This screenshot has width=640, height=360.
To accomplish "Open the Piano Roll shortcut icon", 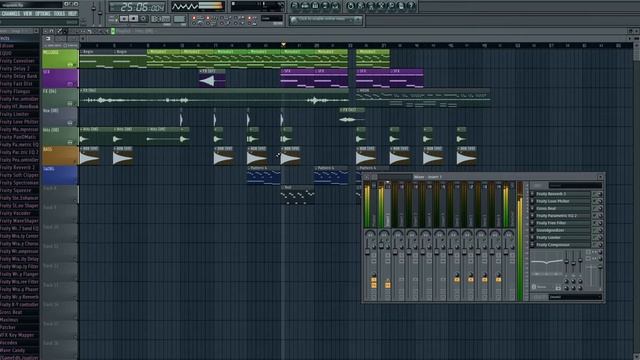I will (315, 6).
